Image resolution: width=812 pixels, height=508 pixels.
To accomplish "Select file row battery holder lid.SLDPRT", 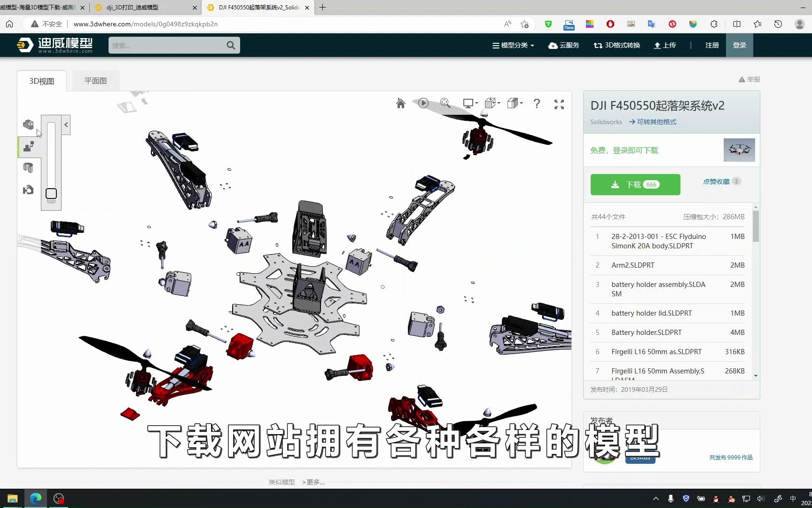I will point(668,313).
